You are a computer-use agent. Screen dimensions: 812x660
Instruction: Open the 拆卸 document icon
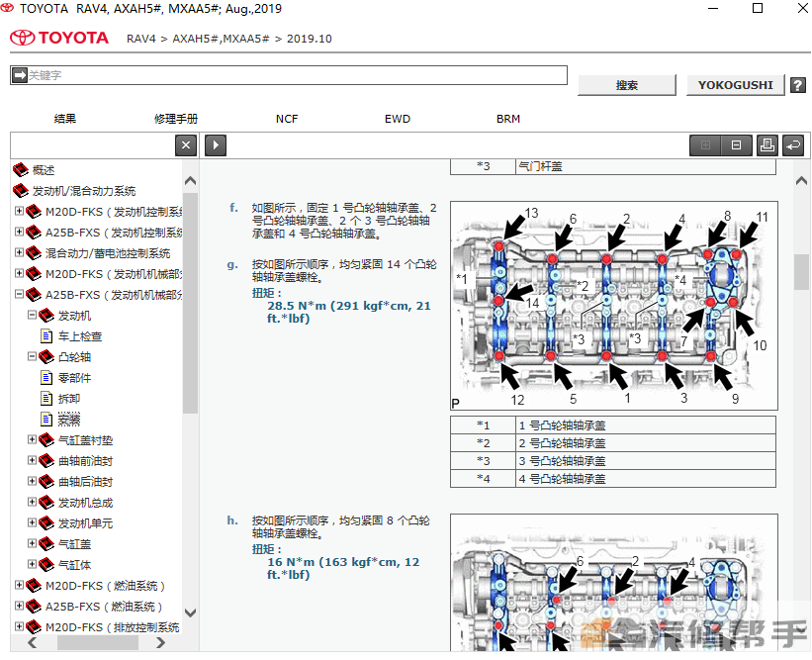pyautogui.click(x=46, y=399)
